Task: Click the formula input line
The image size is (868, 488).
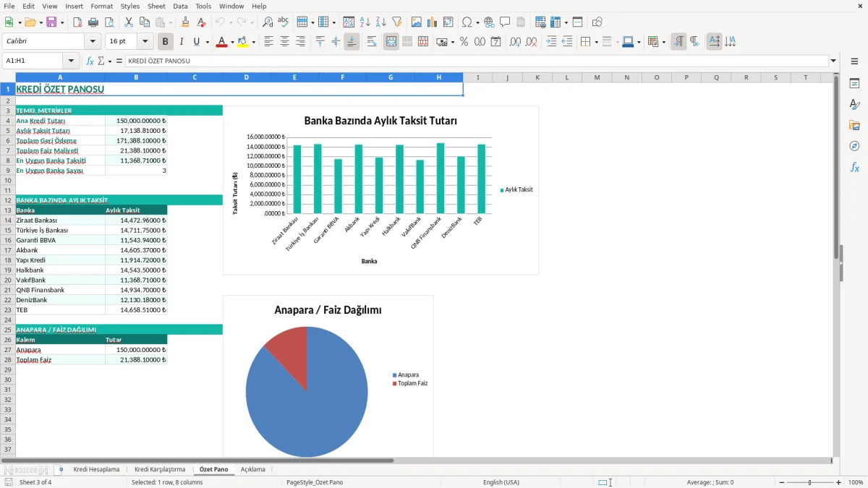Action: point(476,61)
